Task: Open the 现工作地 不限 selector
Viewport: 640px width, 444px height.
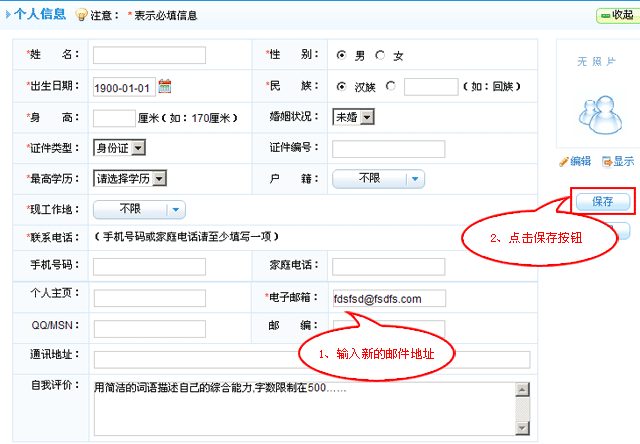Action: pyautogui.click(x=140, y=209)
